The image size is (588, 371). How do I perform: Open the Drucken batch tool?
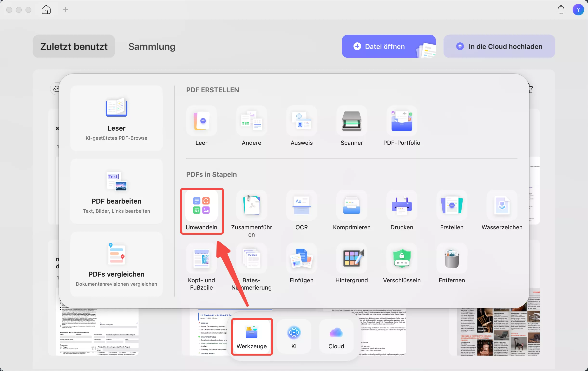click(402, 211)
